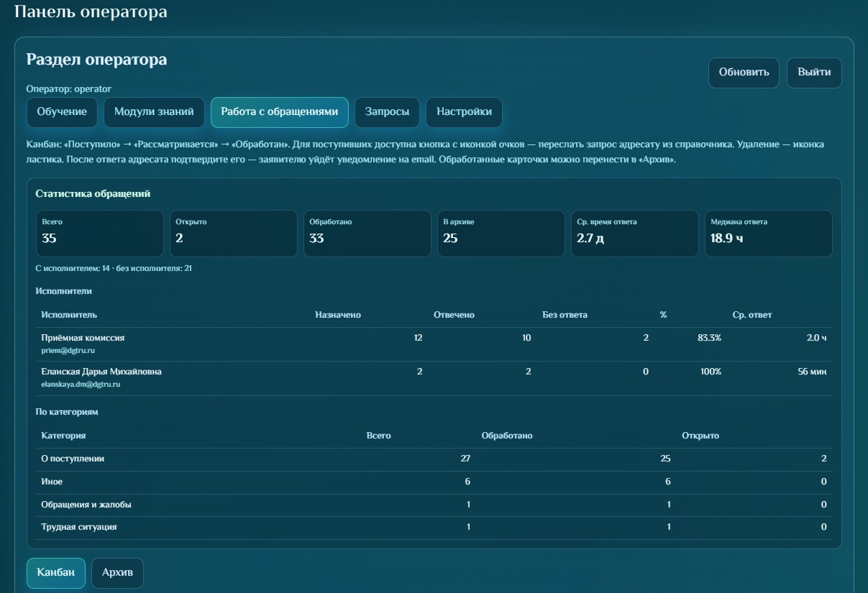Select the 2.0 ч average response value
Viewport: 868px width, 593px height.
click(817, 338)
